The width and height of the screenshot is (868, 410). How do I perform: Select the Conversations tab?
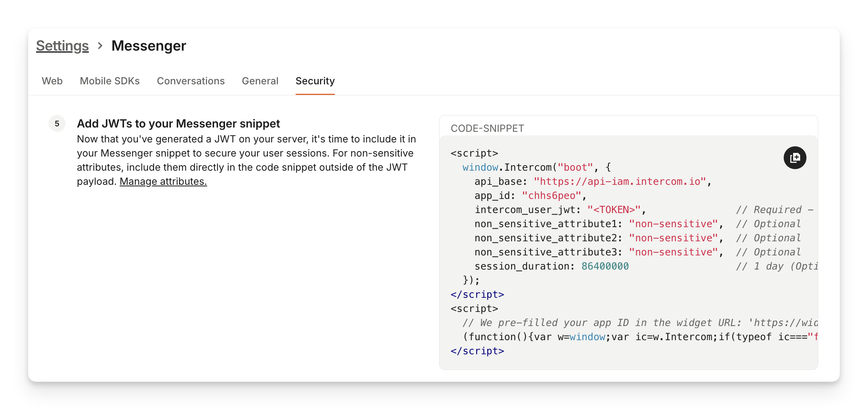(191, 81)
